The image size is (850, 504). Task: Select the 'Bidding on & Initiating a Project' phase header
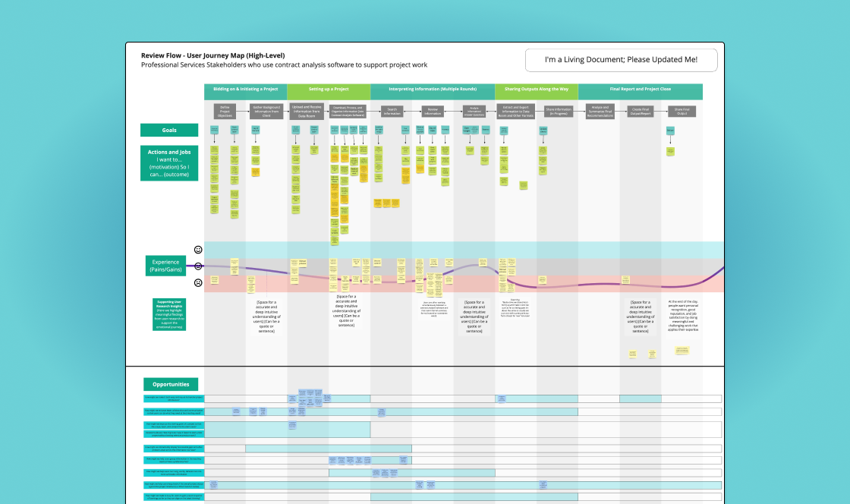(245, 90)
